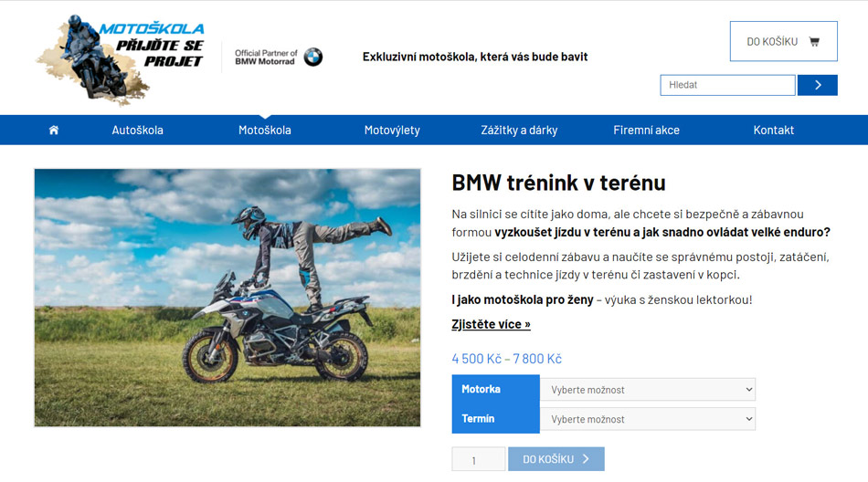Screen dimensions: 868x482
Task: Open the Kontakt page
Action: pyautogui.click(x=773, y=130)
